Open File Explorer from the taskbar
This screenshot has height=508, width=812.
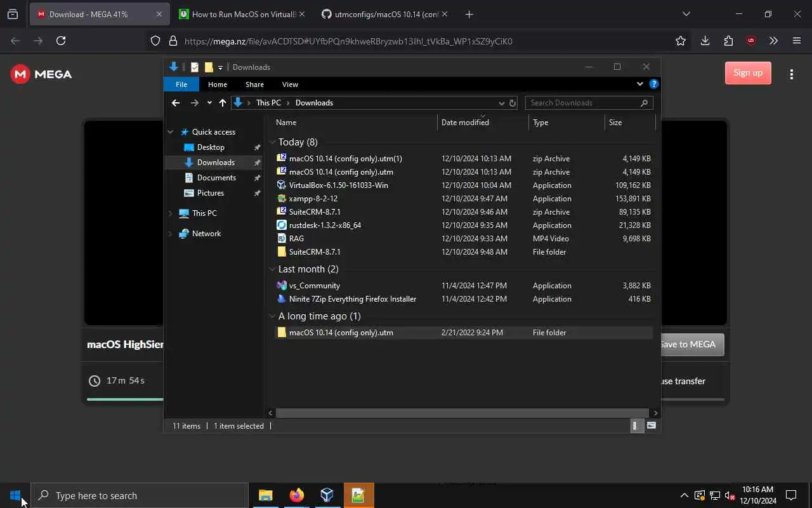click(x=265, y=495)
